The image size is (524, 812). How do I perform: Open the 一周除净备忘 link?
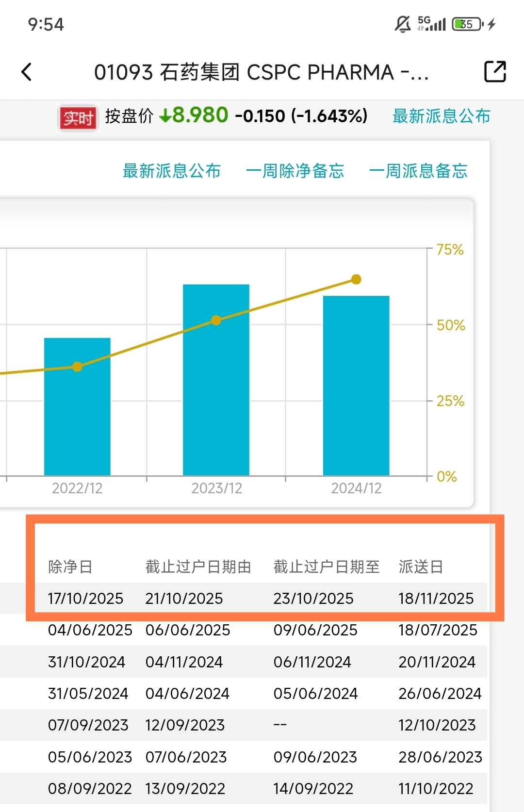pyautogui.click(x=295, y=171)
